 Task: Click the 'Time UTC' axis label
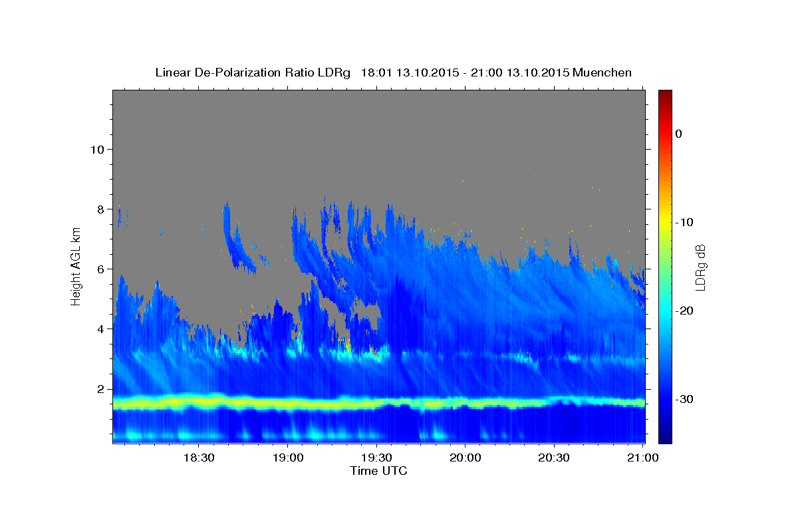378,471
